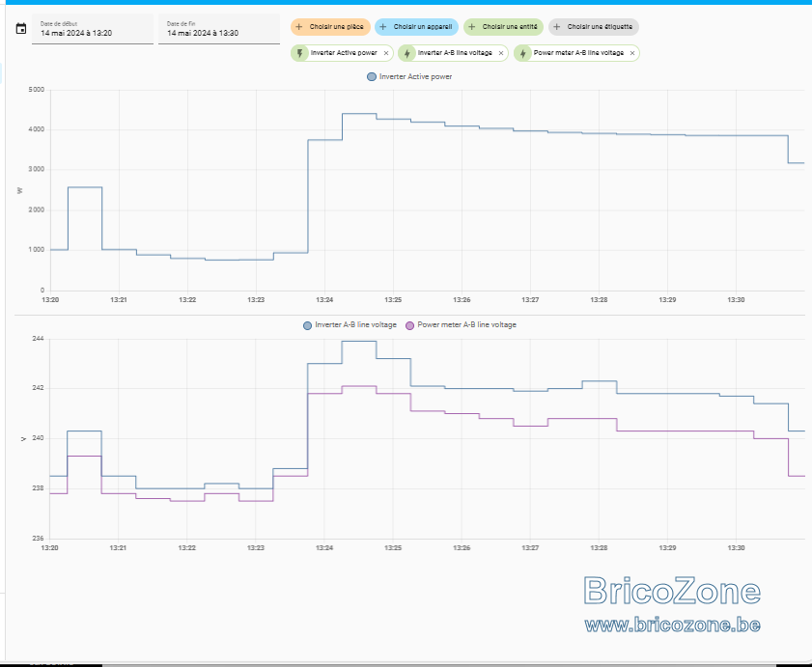The width and height of the screenshot is (812, 667).
Task: Open the www.bricozone.be watermark link
Action: [x=672, y=625]
